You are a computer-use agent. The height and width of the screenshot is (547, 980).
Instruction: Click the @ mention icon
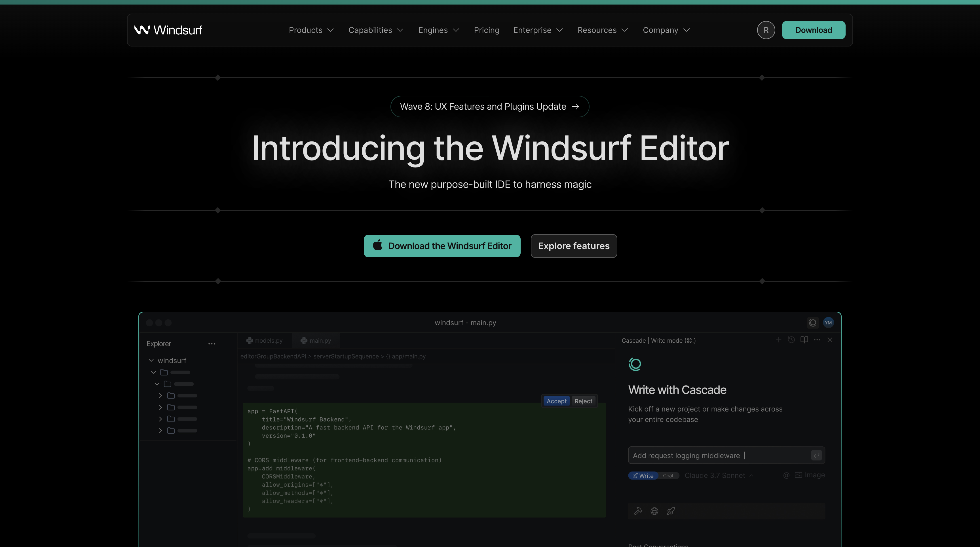(x=786, y=475)
